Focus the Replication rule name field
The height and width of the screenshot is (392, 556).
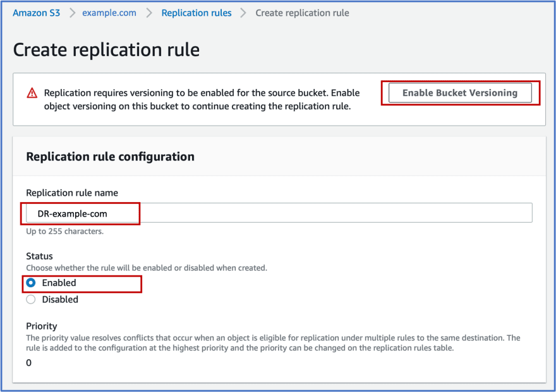point(279,213)
